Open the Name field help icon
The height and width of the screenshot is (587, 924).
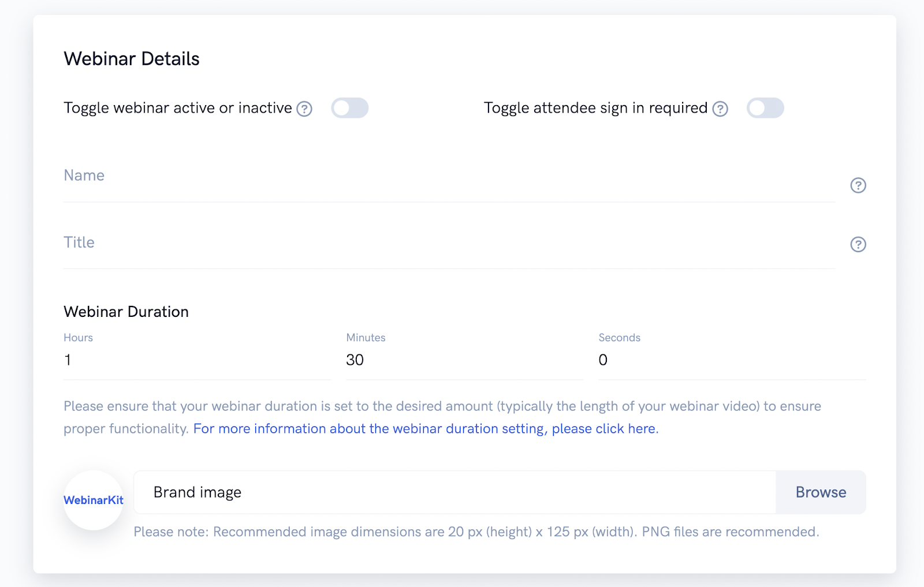[858, 185]
